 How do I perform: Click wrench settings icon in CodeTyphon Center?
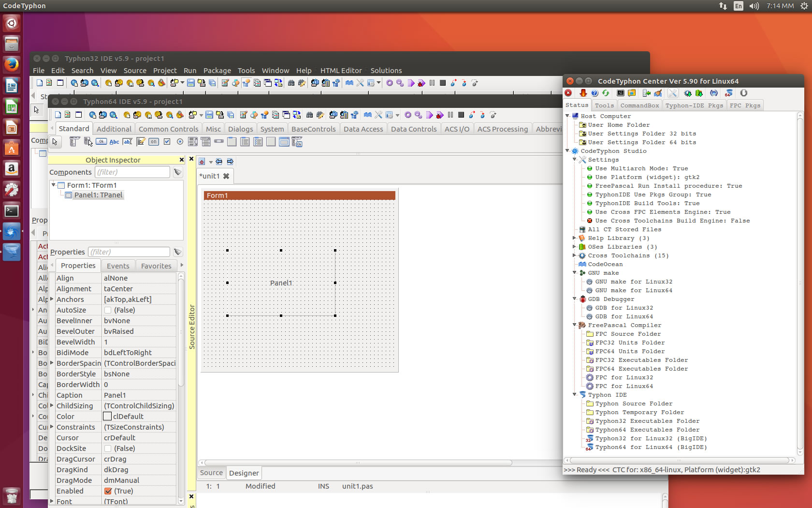(673, 93)
